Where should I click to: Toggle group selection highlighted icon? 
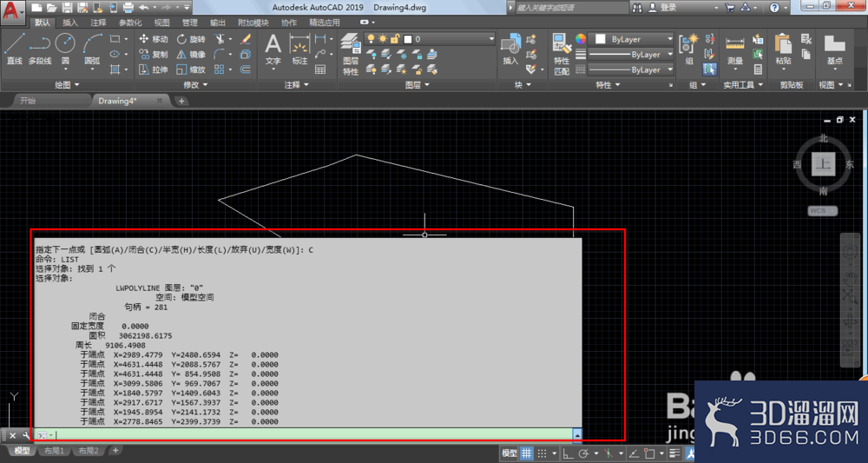click(x=710, y=69)
